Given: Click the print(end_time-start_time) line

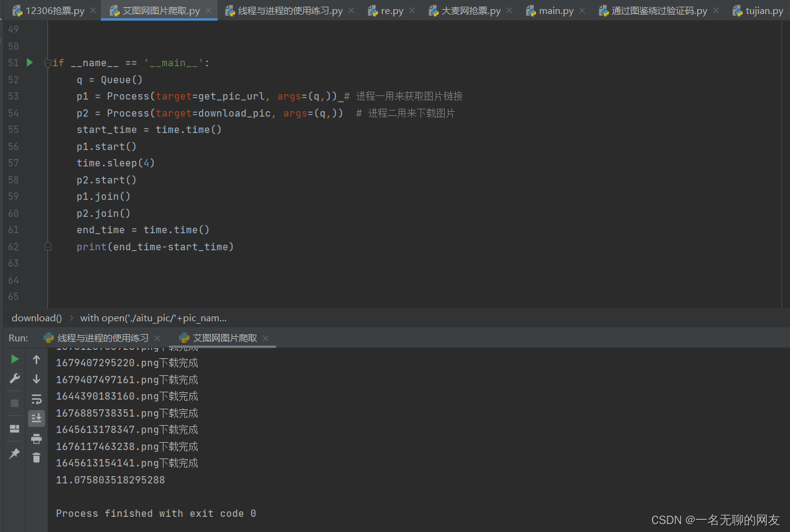Looking at the screenshot, I should [155, 247].
